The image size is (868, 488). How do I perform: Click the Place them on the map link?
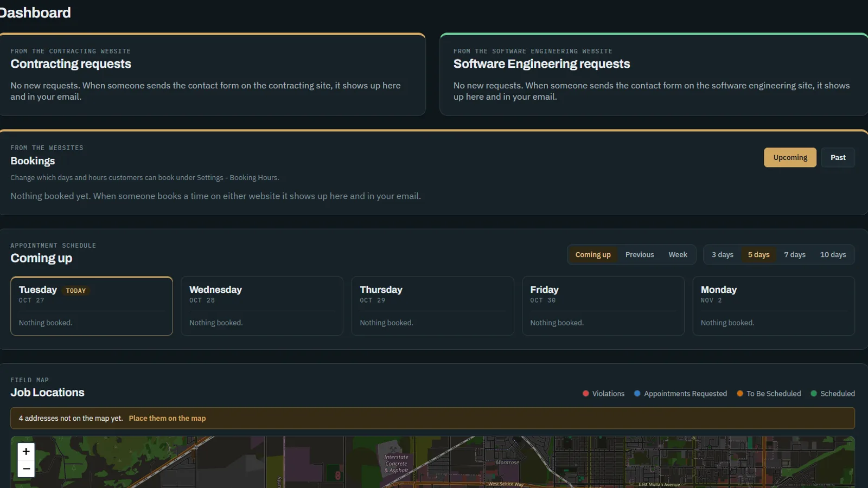[x=167, y=418]
